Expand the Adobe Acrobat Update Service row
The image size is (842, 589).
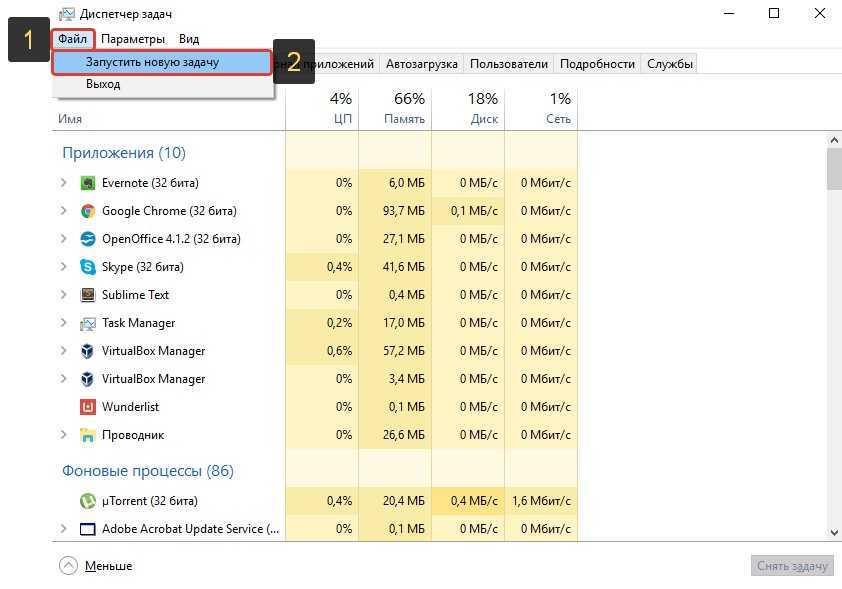(x=64, y=529)
